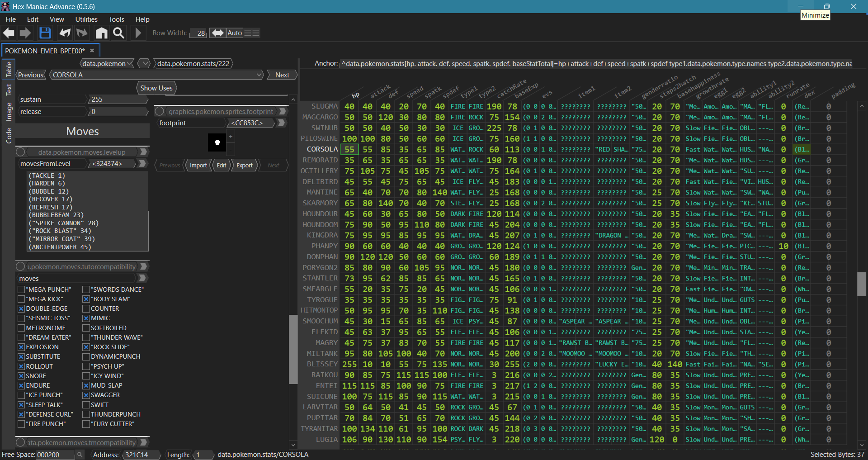
Task: Open the CORSOLA selection dropdown
Action: (259, 75)
